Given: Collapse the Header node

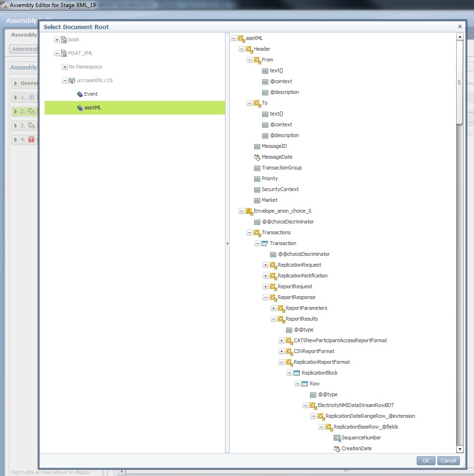Looking at the screenshot, I should 241,49.
